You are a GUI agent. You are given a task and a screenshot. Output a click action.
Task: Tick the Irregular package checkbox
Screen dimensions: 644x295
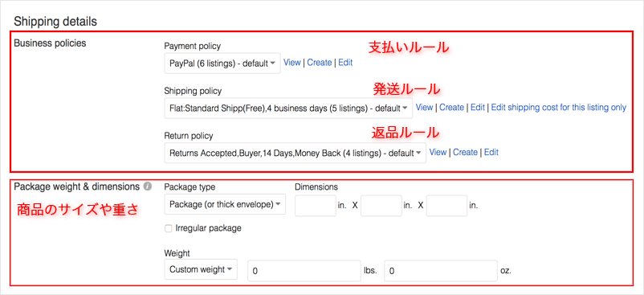pos(168,228)
